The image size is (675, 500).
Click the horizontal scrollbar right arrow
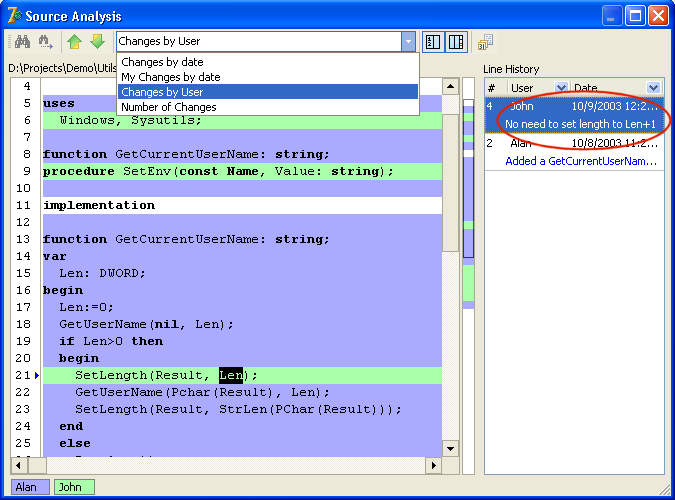(x=434, y=466)
